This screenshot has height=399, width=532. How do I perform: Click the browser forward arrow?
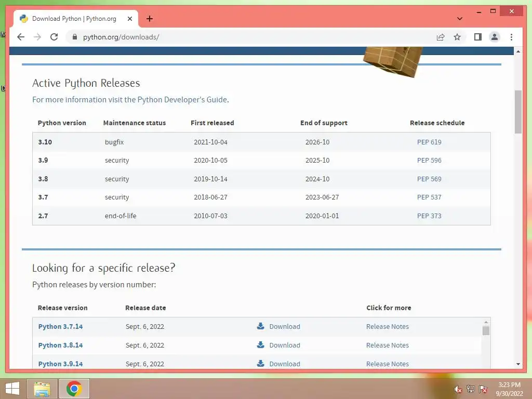pos(37,37)
